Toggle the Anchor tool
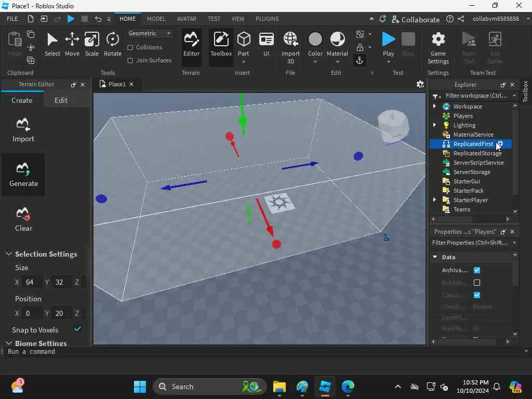Image resolution: width=532 pixels, height=399 pixels. pyautogui.click(x=360, y=60)
